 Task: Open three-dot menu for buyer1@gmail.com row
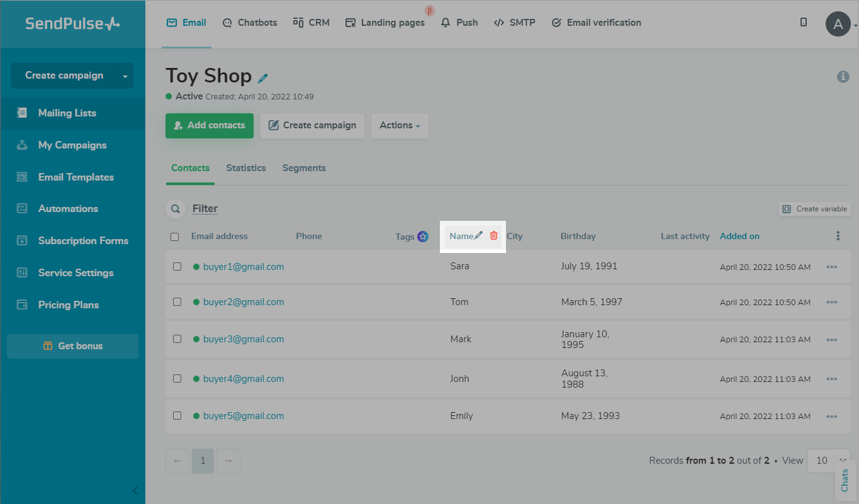(831, 267)
